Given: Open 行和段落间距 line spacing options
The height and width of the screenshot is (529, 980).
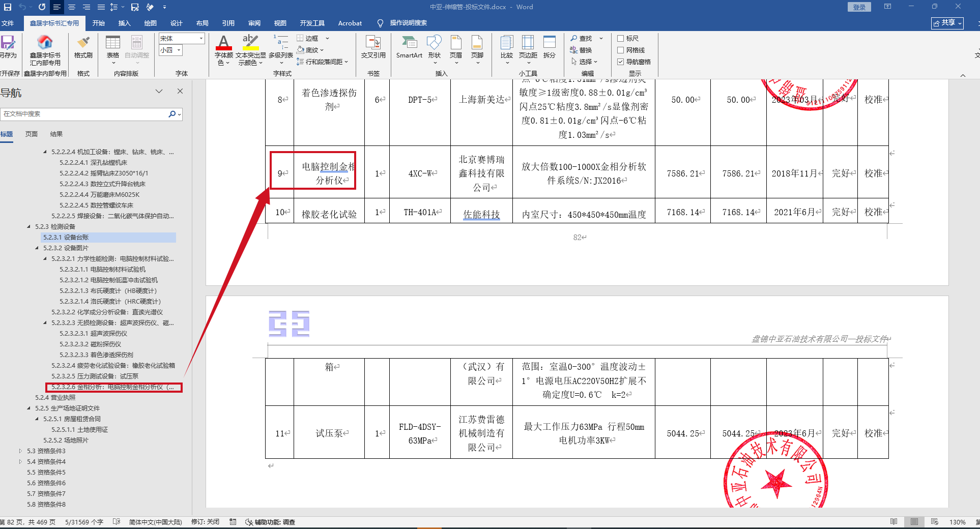Looking at the screenshot, I should click(323, 62).
